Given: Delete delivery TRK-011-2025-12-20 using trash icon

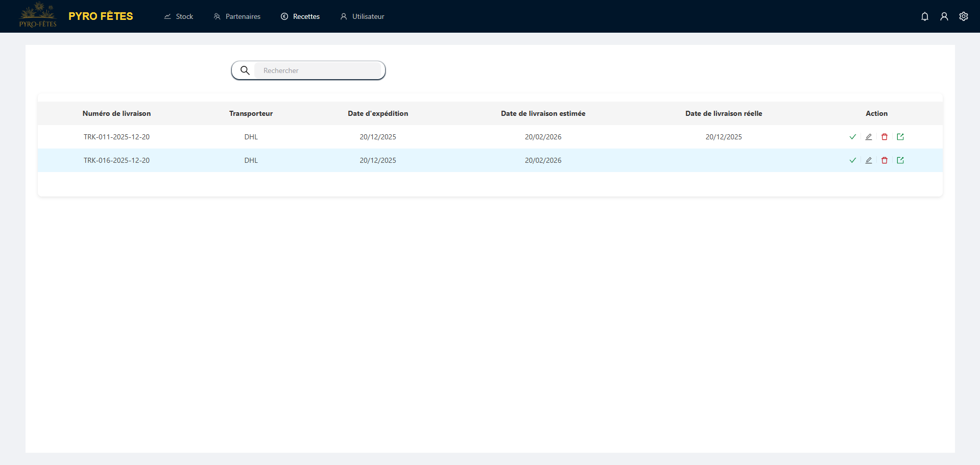Looking at the screenshot, I should pos(884,137).
